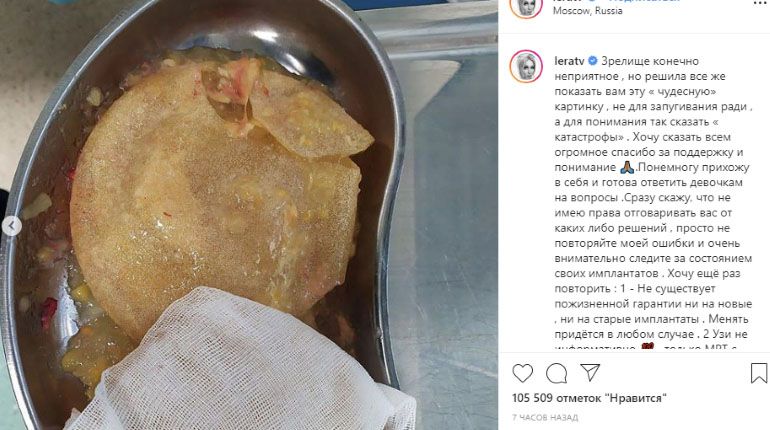Save the post with the bookmark icon
The width and height of the screenshot is (770, 430).
759,373
